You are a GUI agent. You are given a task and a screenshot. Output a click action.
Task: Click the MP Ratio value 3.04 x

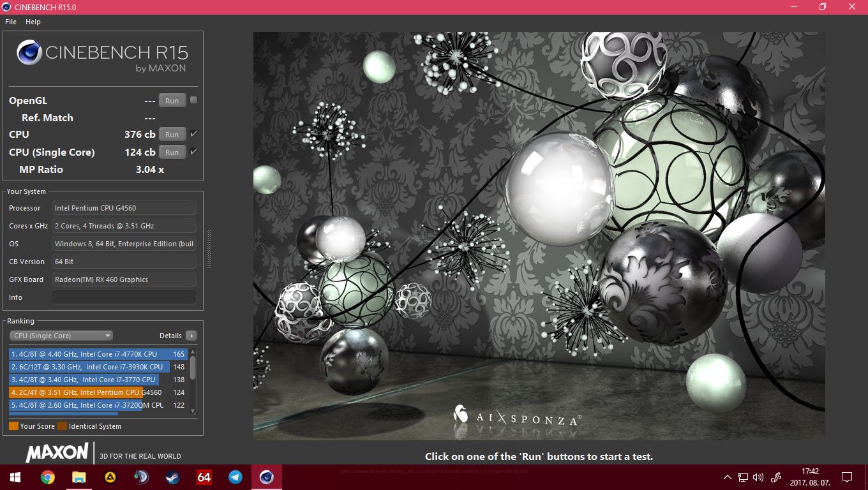(150, 170)
